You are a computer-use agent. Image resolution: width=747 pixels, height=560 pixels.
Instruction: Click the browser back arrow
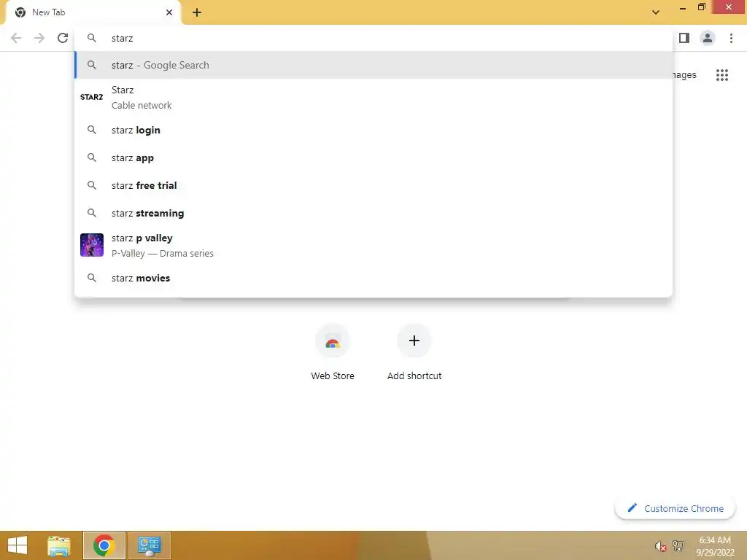pos(16,38)
